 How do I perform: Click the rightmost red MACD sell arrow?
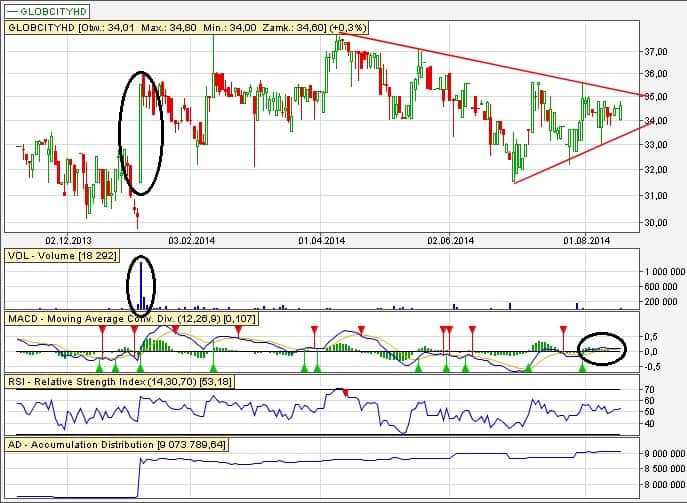564,329
